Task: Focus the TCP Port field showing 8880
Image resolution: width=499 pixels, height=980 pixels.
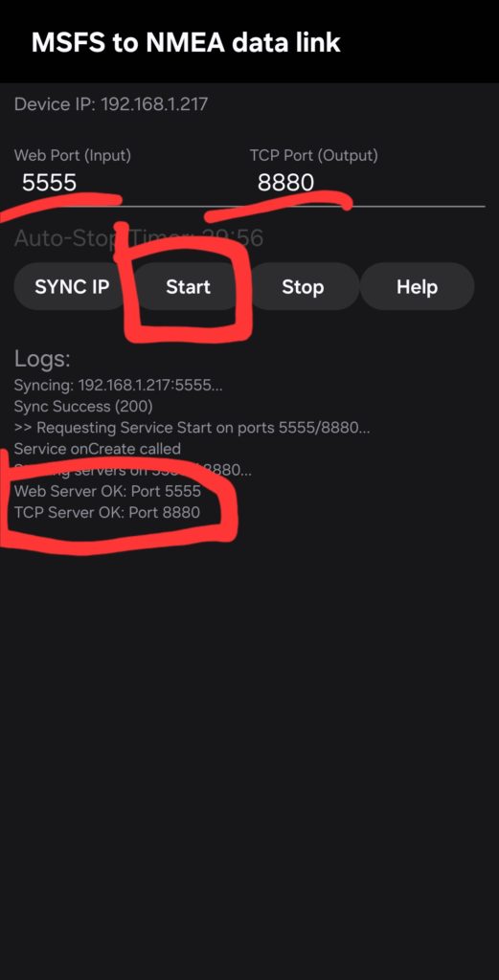Action: click(x=367, y=183)
